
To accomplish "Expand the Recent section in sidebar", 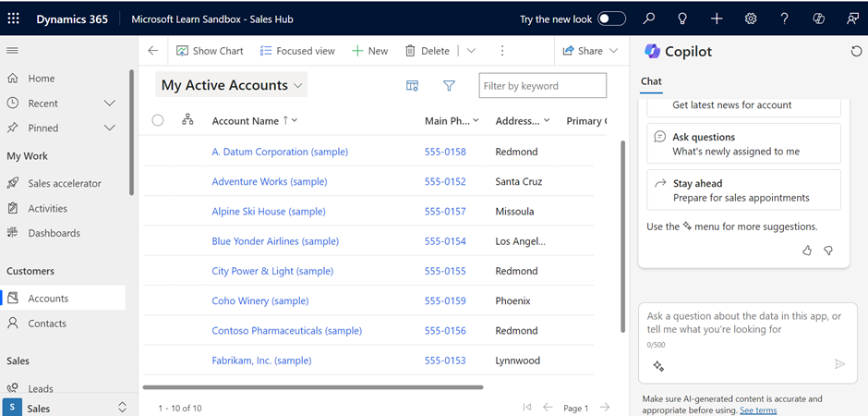I will [110, 103].
